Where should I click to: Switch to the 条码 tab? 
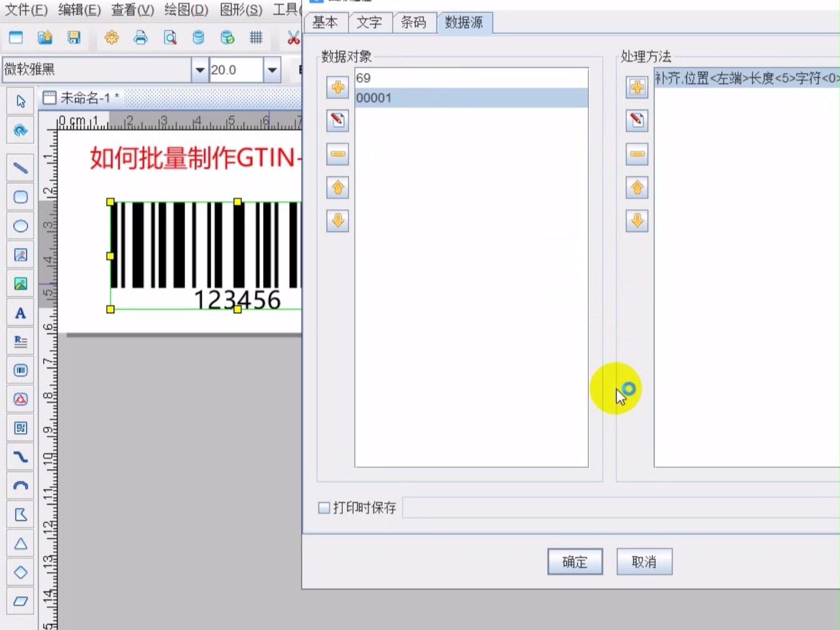pyautogui.click(x=414, y=22)
